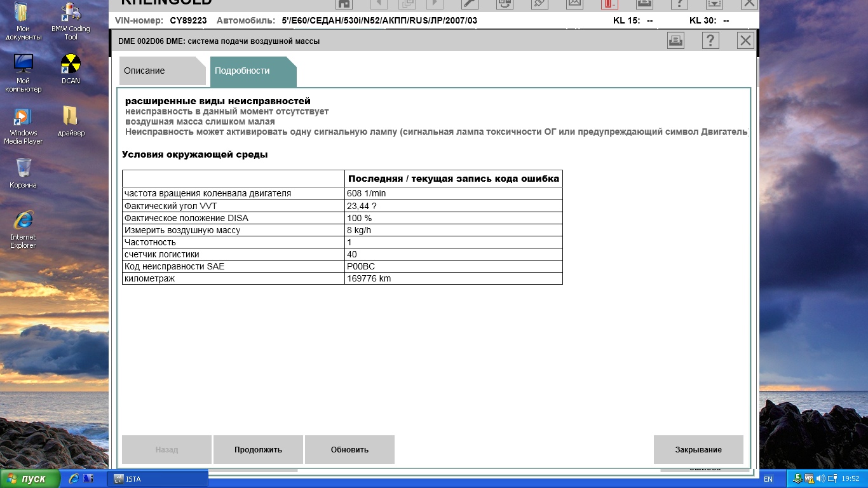Viewport: 868px width, 488px height.
Task: Click the EN language indicator
Action: 768,479
